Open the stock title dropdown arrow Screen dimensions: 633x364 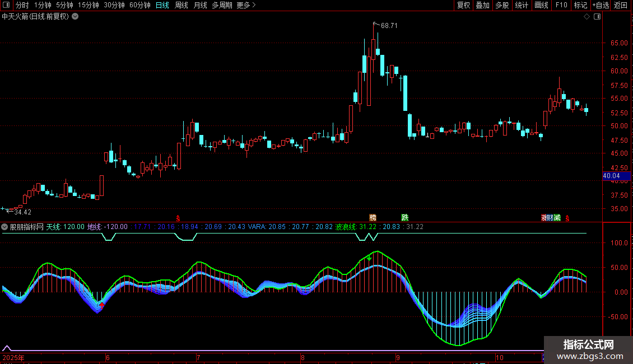click(76, 17)
